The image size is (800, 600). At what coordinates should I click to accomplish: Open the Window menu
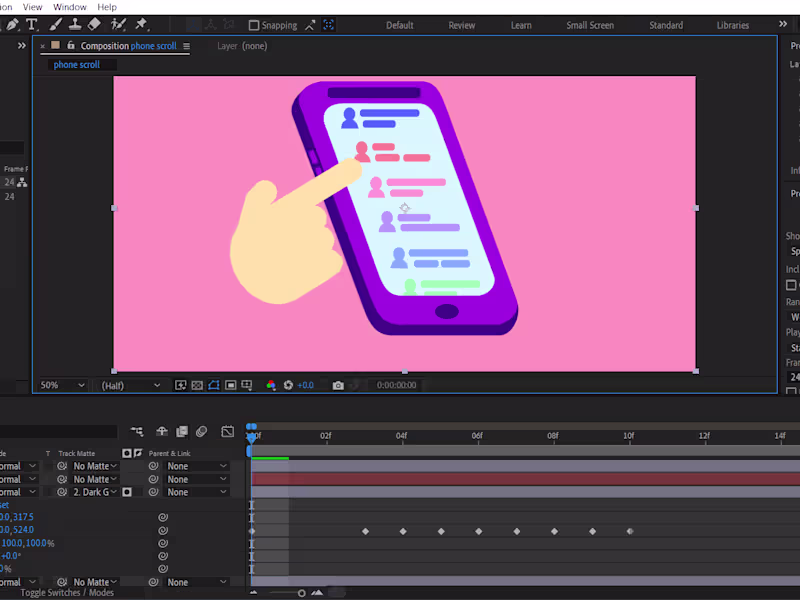pyautogui.click(x=69, y=7)
